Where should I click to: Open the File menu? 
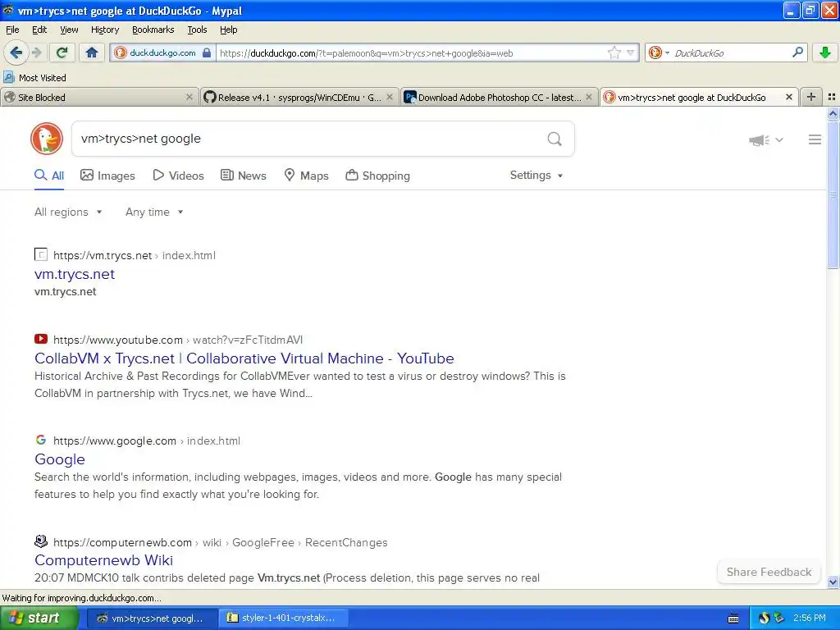[x=12, y=30]
